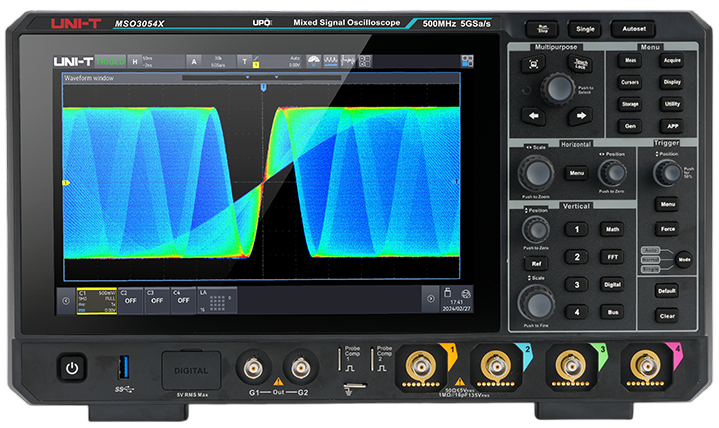Image resolution: width=719 pixels, height=428 pixels.
Task: Push the FFT key
Action: tap(612, 257)
